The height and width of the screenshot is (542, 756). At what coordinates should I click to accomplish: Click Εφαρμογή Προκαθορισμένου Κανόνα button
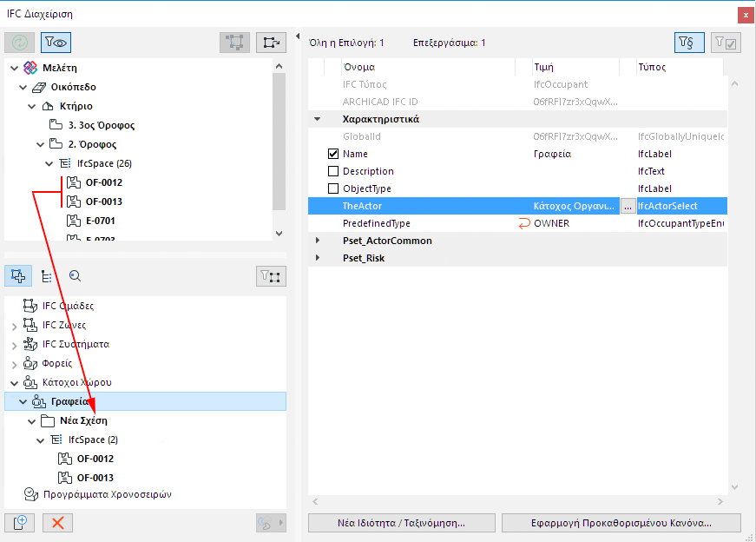[621, 523]
